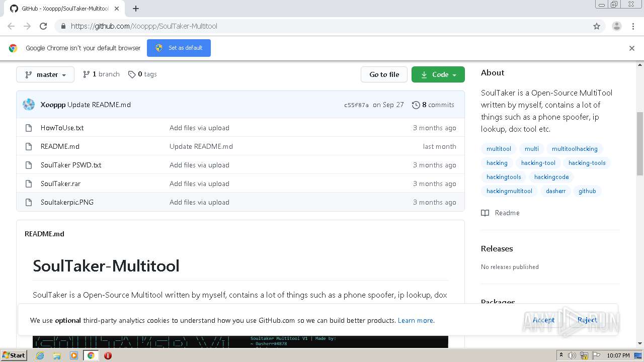The image size is (644, 362).
Task: Click the file icon beside Soultakerpic.PNG
Action: (x=29, y=202)
